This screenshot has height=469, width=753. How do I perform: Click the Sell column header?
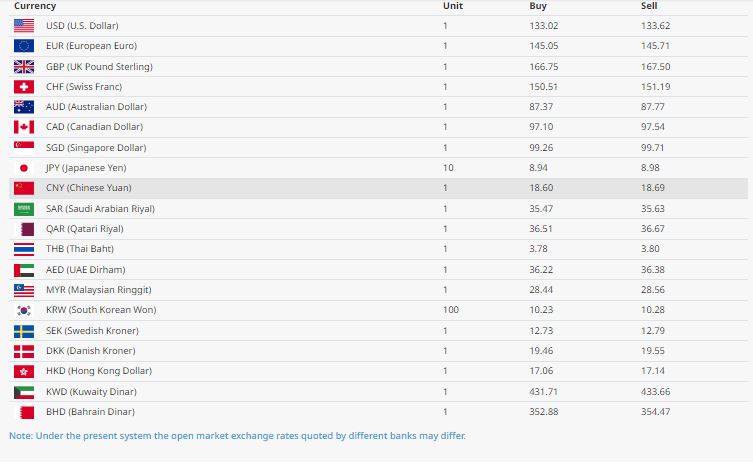(x=649, y=6)
